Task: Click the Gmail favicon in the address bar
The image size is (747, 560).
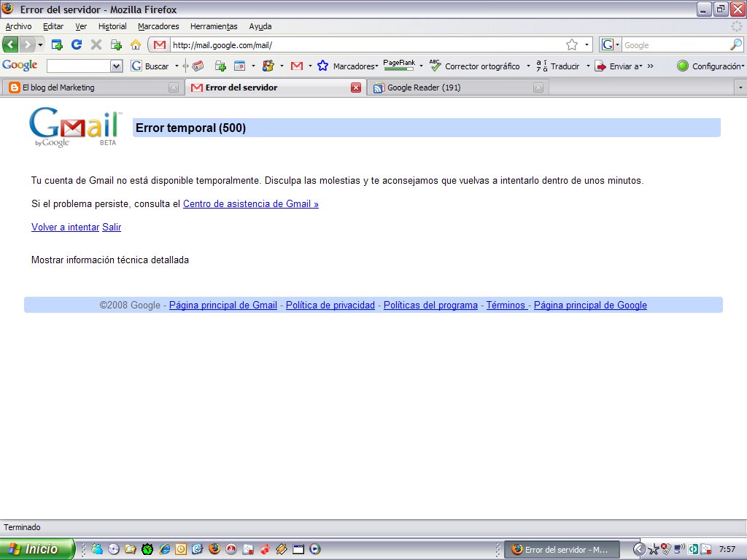Action: tap(160, 44)
